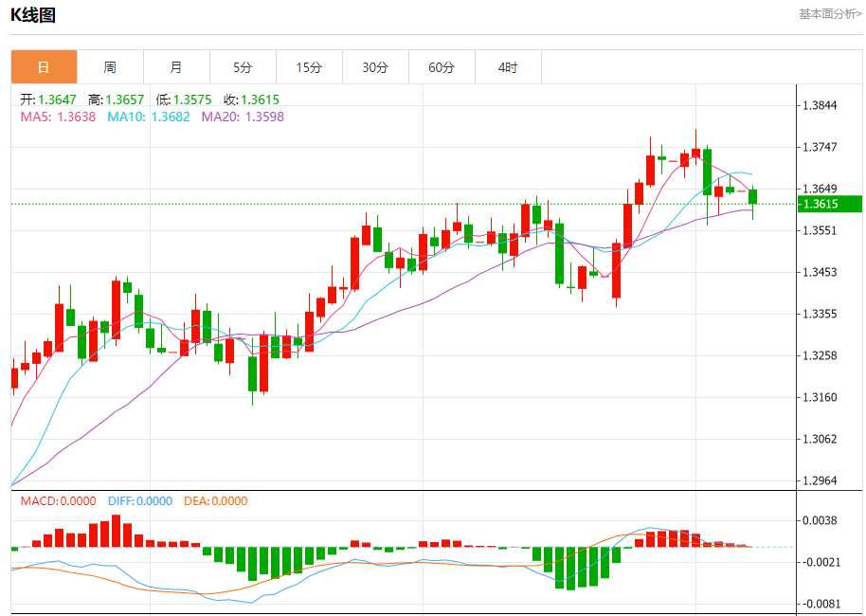Open the 基本面分析 link

click(x=830, y=14)
